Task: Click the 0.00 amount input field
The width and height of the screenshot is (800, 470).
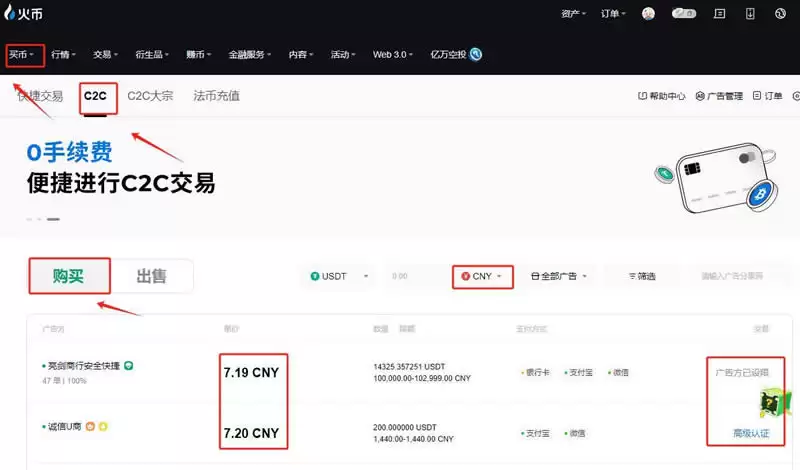Action: tap(415, 276)
